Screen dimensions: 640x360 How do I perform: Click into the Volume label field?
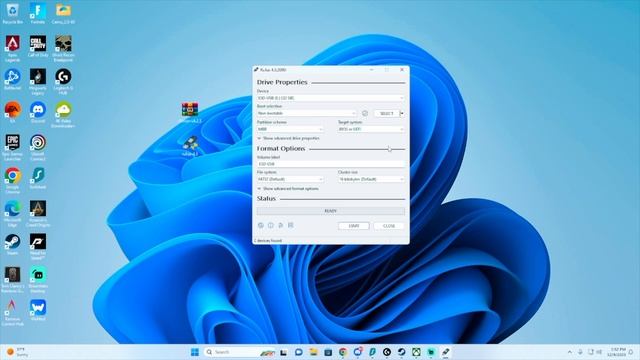[x=331, y=164]
